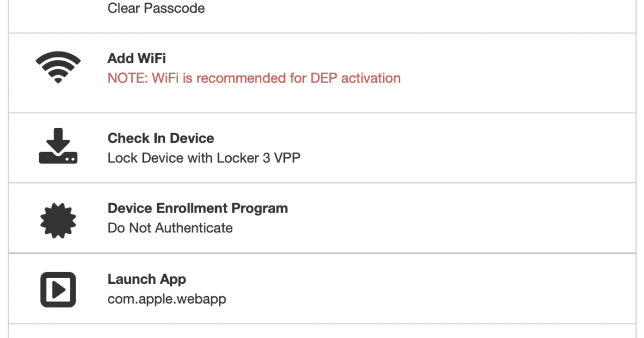Select the com.apple.webapp bundle identifier
The height and width of the screenshot is (338, 644).
(167, 299)
